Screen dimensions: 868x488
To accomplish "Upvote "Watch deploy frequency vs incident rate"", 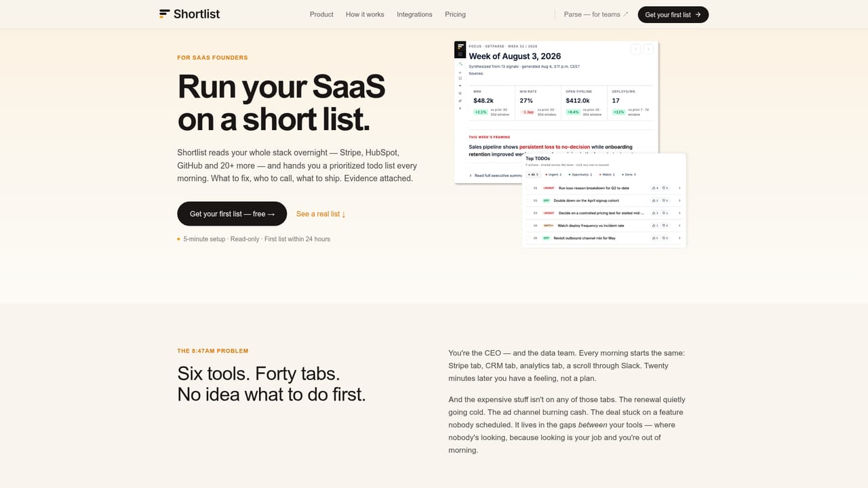I will [x=654, y=226].
